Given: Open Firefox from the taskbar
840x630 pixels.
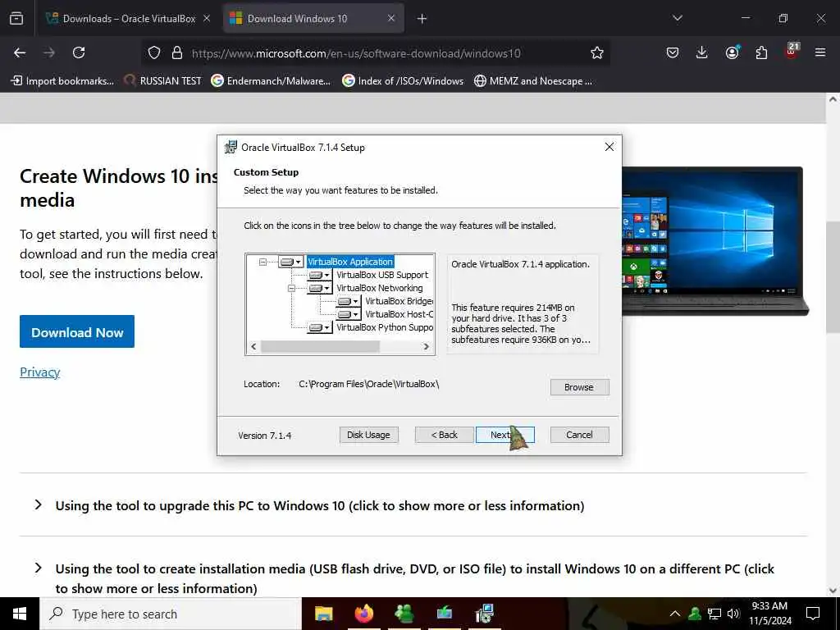Looking at the screenshot, I should [363, 614].
